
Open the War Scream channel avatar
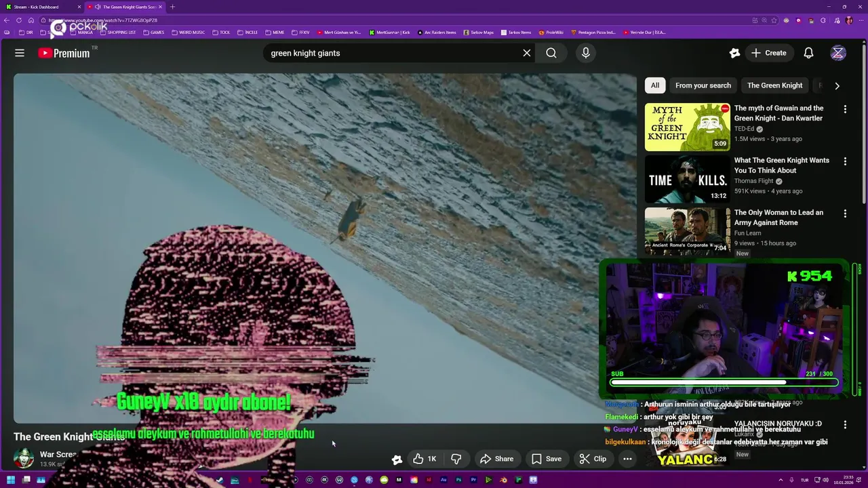point(24,458)
